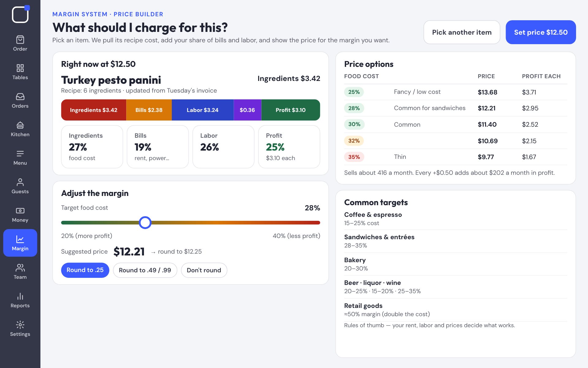Select the Don't round option
This screenshot has height=368, width=588.
(204, 270)
